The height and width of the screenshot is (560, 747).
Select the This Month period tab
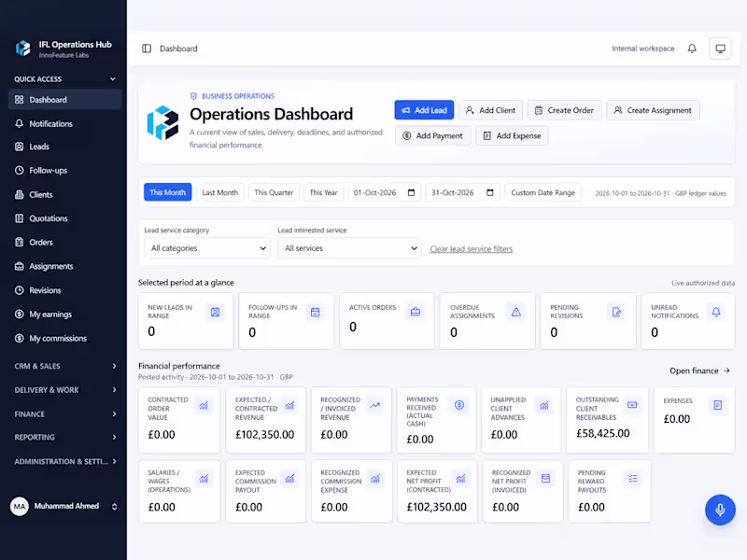[x=168, y=192]
